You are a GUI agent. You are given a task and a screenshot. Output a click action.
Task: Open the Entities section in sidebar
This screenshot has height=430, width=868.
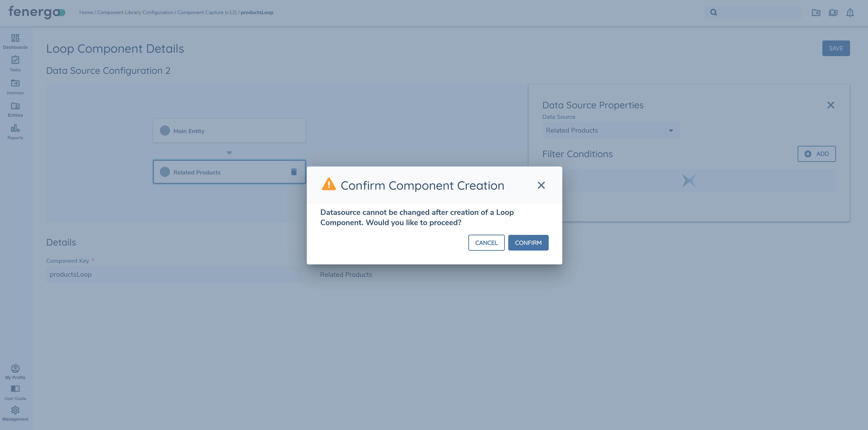pyautogui.click(x=15, y=109)
